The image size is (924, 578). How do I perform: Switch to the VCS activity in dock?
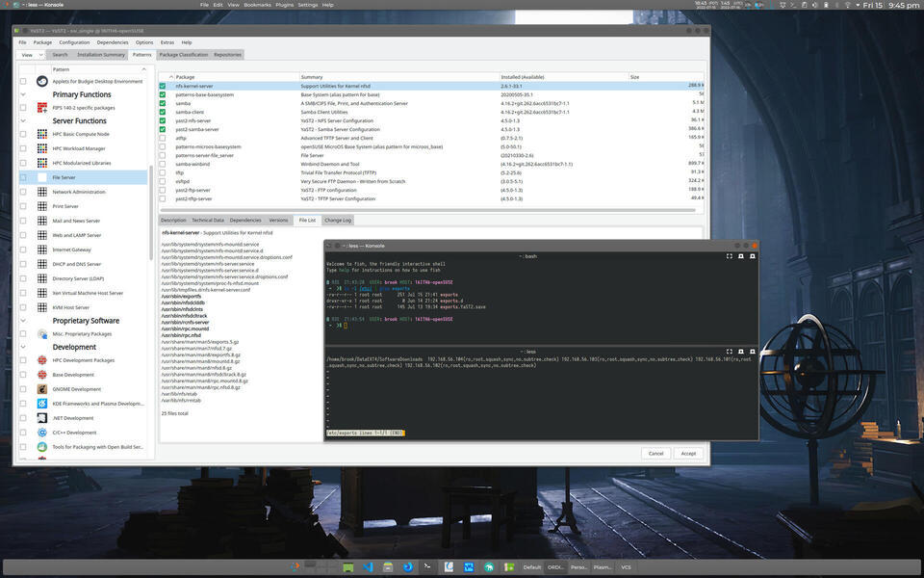click(626, 567)
